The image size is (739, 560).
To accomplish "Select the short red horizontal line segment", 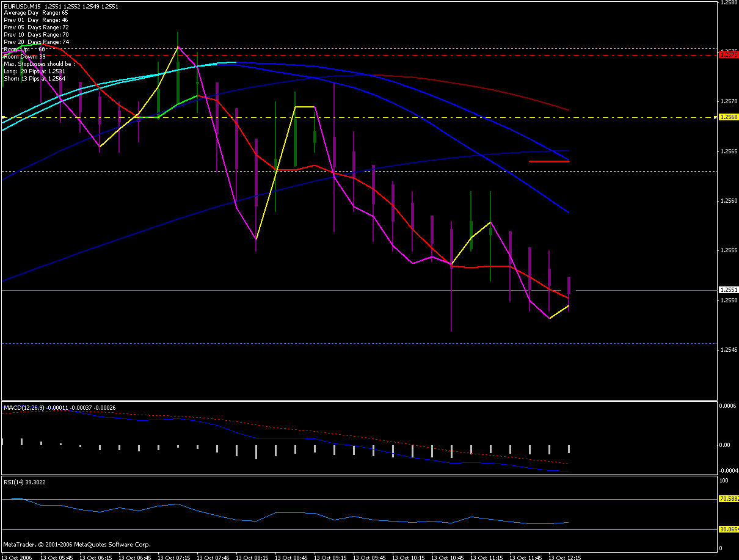I will pyautogui.click(x=548, y=161).
